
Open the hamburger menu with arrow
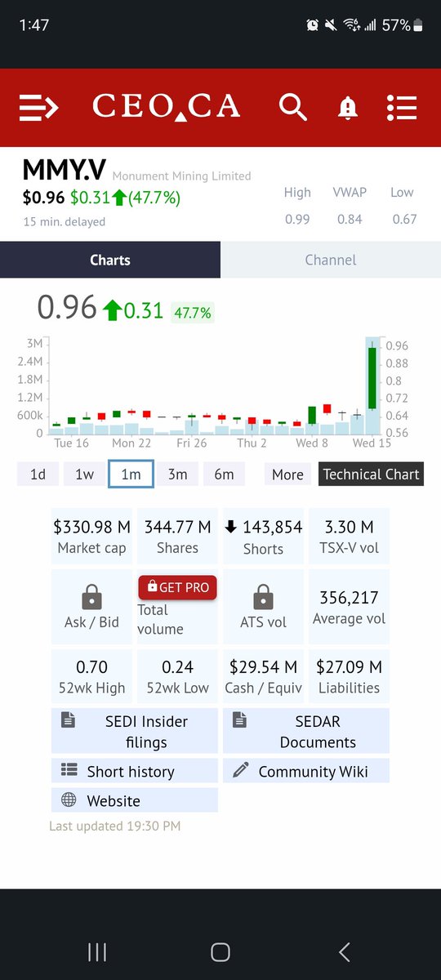[x=39, y=107]
